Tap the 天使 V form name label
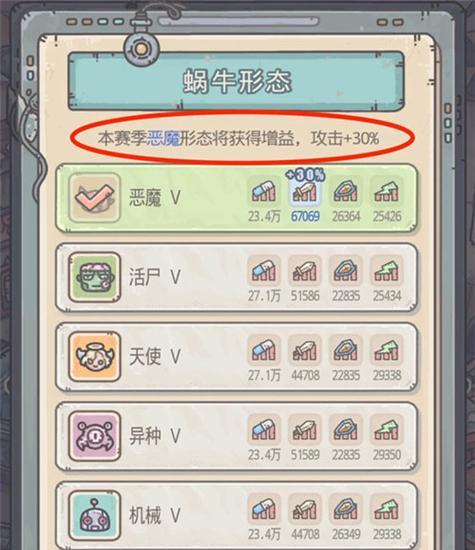Viewport: 475px width, 550px height. point(155,356)
